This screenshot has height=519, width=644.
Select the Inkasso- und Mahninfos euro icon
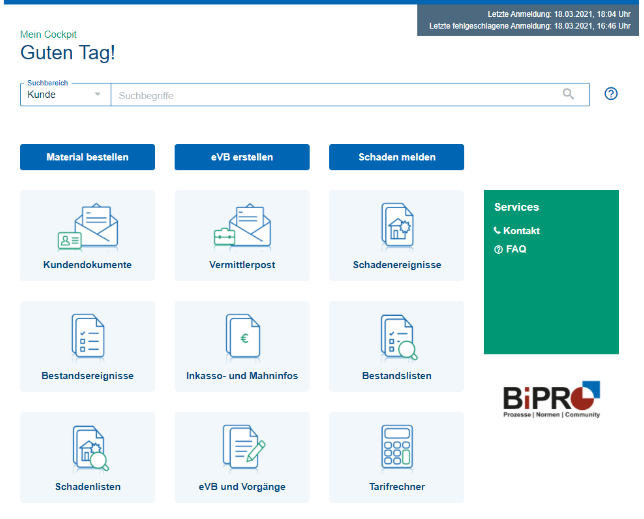coord(242,337)
